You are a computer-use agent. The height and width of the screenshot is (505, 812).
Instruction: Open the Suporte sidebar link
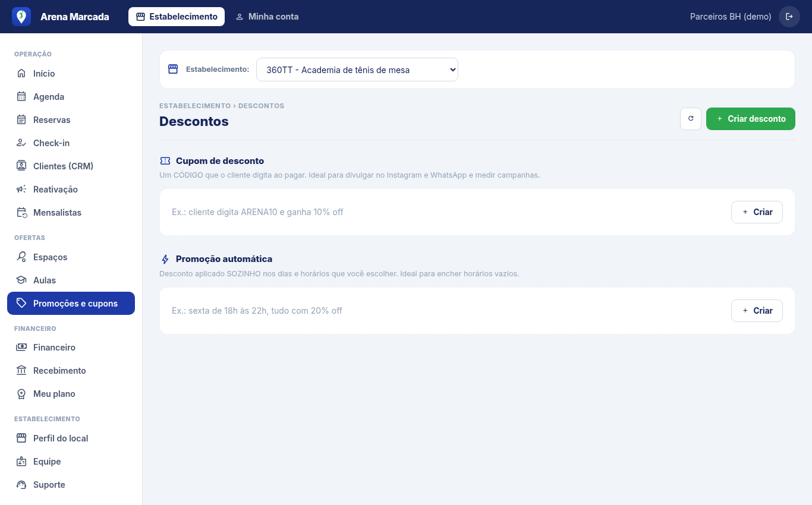pos(71,485)
